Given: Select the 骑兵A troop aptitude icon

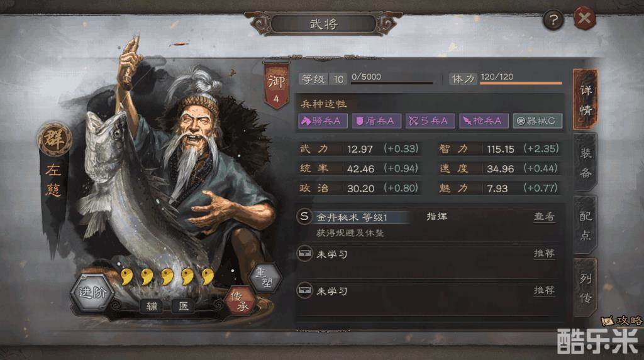Looking at the screenshot, I should (323, 121).
